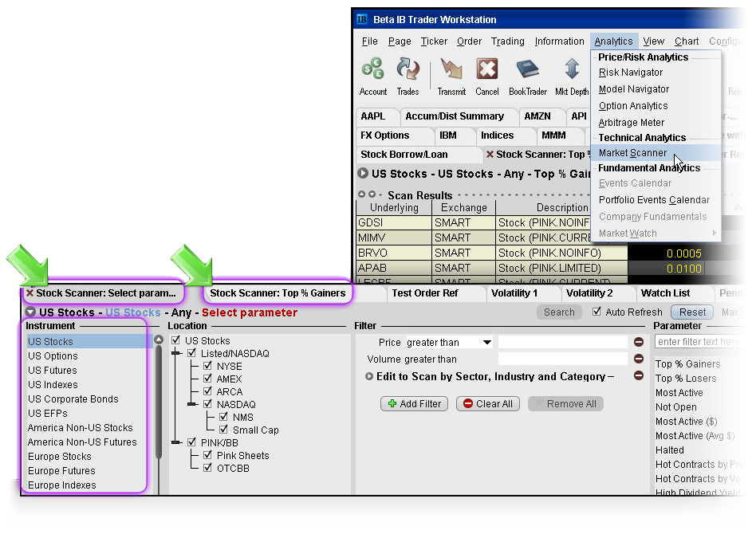The width and height of the screenshot is (756, 534).
Task: Switch to the Volatility 1 tab
Action: pos(514,293)
